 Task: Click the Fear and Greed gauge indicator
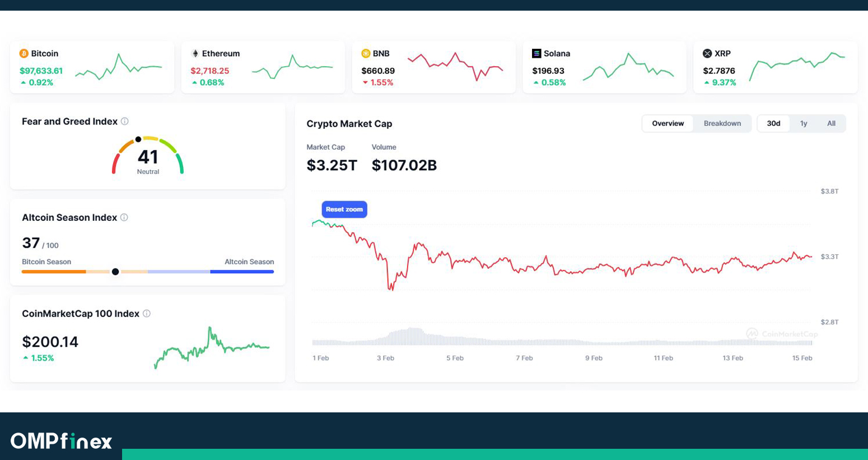coord(138,140)
